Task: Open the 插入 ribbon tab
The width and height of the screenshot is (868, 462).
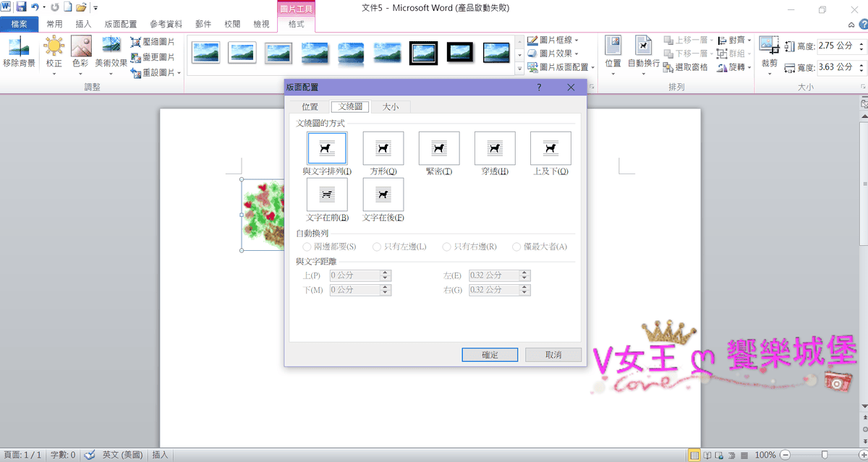Action: point(83,24)
